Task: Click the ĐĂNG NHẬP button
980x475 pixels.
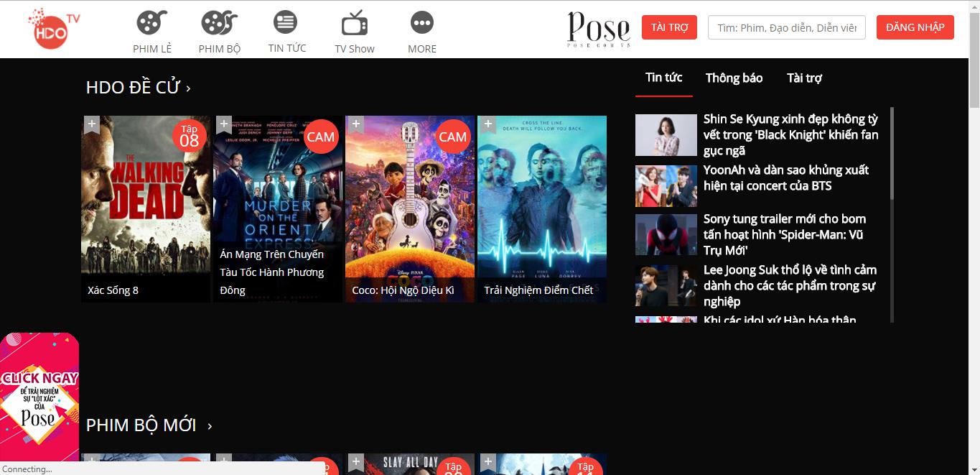Action: [915, 27]
